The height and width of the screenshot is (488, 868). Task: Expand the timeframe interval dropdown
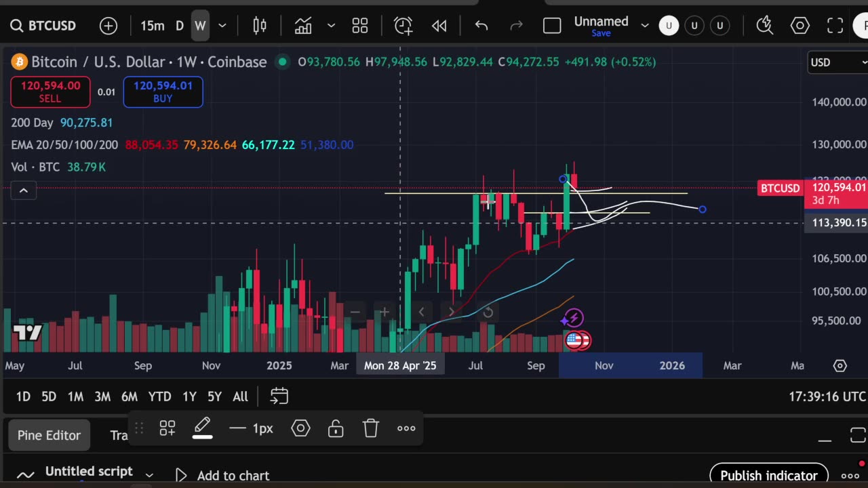222,26
